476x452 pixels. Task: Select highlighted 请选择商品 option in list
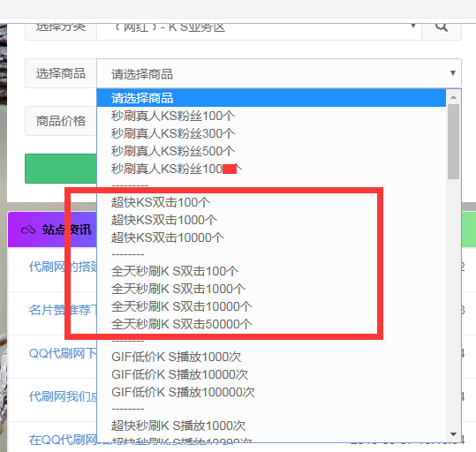(x=271, y=98)
